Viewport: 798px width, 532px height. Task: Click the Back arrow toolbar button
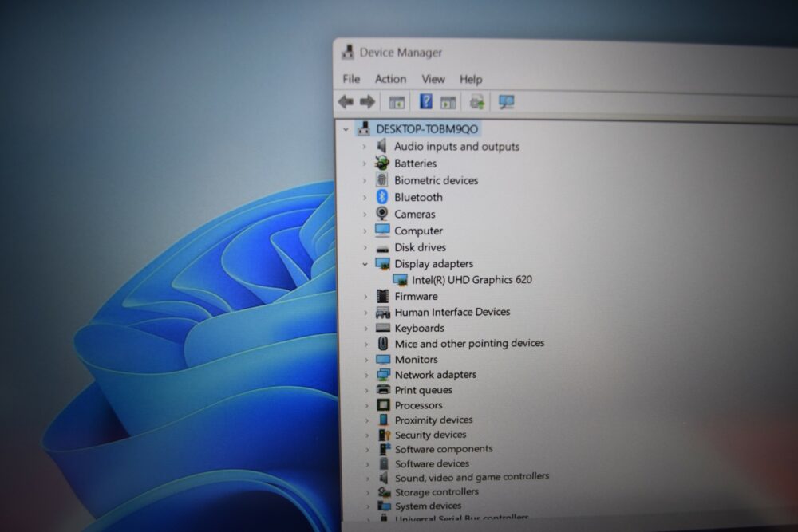click(x=346, y=102)
